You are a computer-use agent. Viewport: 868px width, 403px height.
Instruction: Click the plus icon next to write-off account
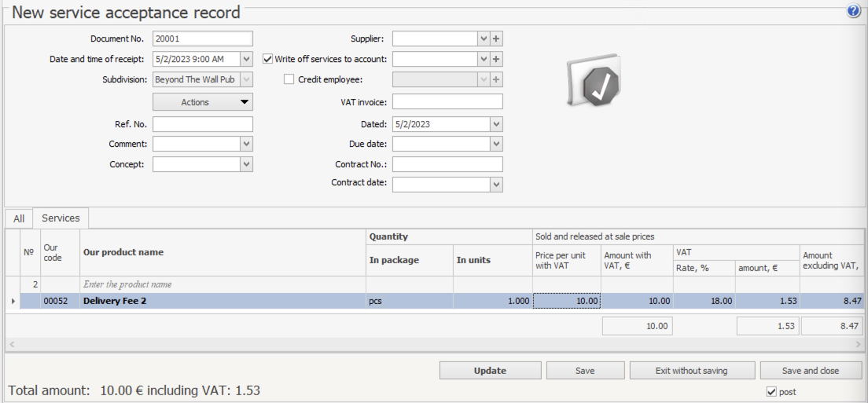click(496, 59)
